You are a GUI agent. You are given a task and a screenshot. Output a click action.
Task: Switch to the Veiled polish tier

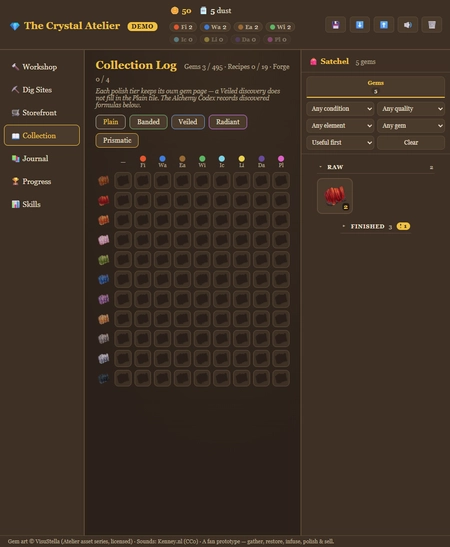pos(188,122)
